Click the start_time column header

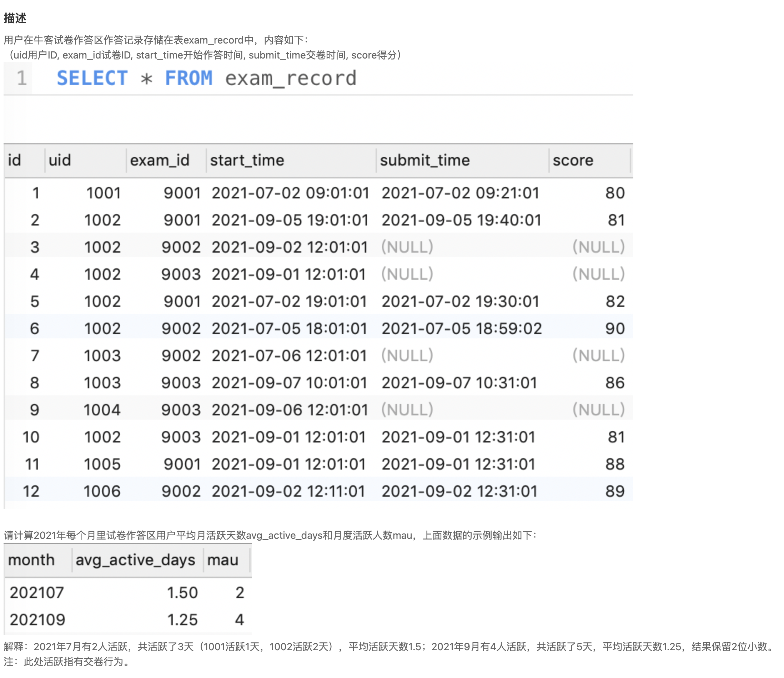pyautogui.click(x=247, y=161)
